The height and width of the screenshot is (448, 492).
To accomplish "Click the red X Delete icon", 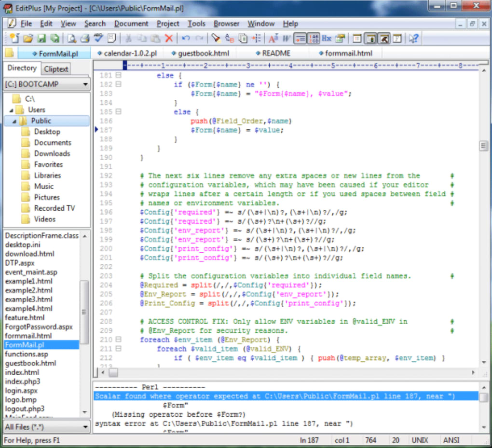I will 169,38.
